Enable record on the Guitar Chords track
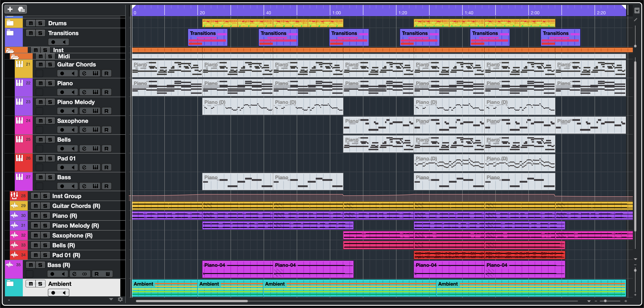 pyautogui.click(x=62, y=73)
